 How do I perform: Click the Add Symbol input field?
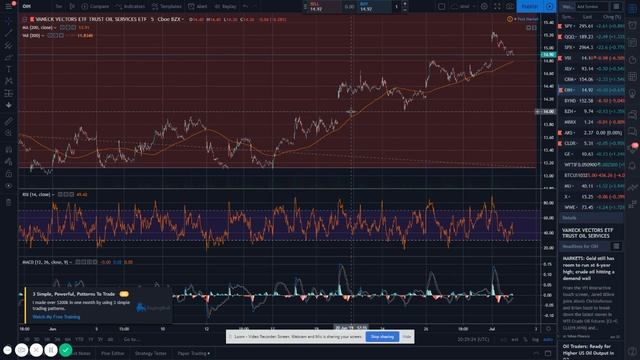click(592, 7)
